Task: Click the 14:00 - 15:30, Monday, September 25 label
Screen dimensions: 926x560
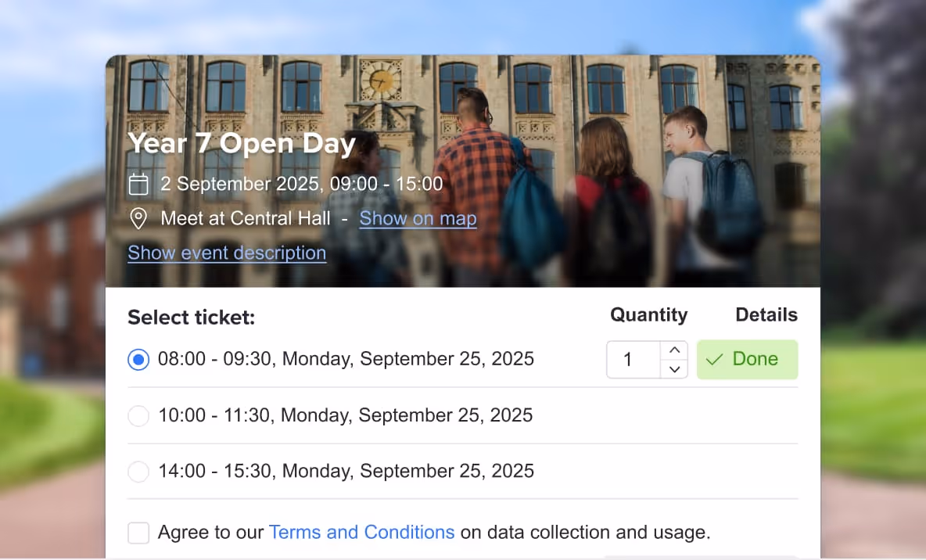Action: (x=346, y=472)
